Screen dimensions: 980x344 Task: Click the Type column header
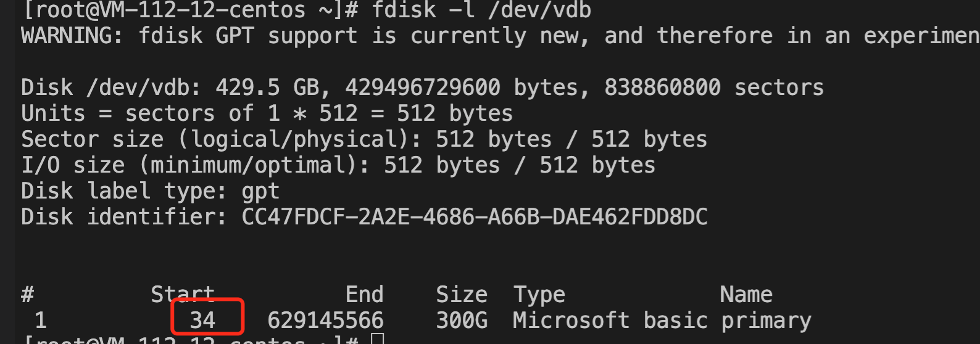pyautogui.click(x=539, y=295)
